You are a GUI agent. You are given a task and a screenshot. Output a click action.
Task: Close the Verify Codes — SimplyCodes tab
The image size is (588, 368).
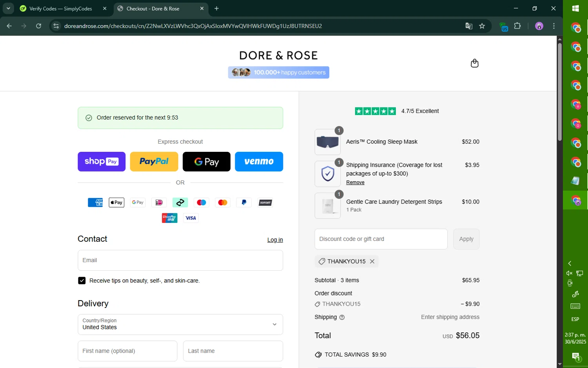[x=105, y=9]
